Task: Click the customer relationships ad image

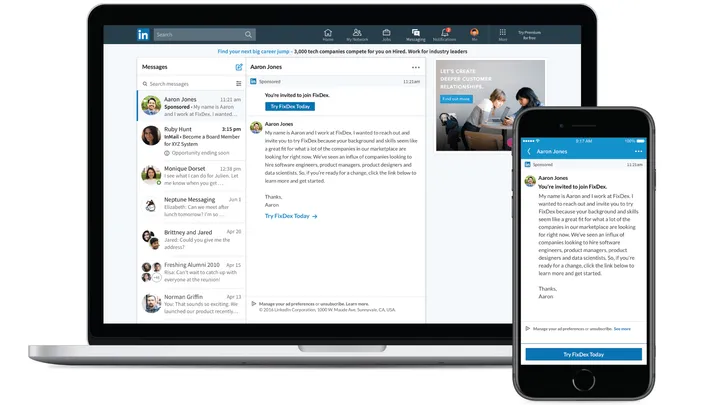Action: pos(490,105)
